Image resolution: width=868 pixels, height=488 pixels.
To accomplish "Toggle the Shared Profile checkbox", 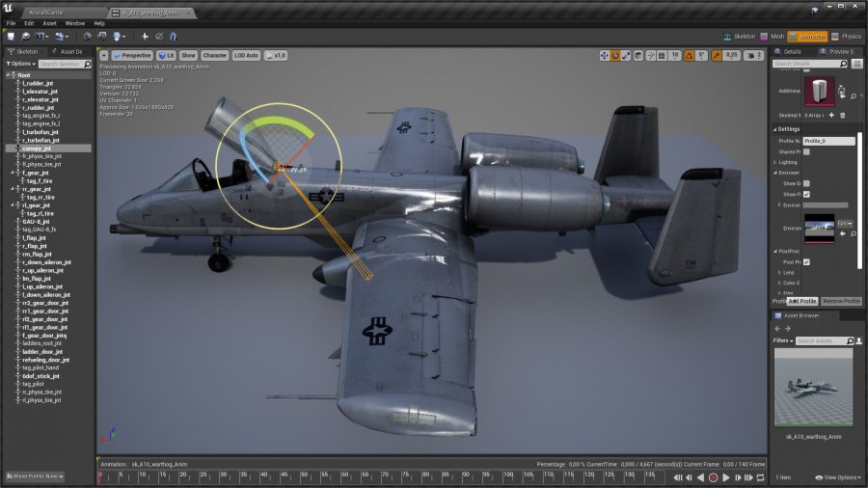I will (x=806, y=151).
